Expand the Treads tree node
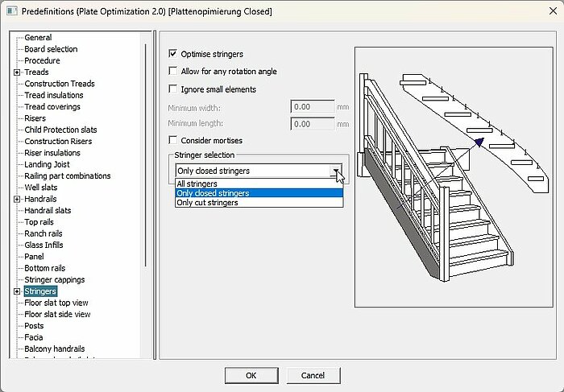 coord(17,72)
